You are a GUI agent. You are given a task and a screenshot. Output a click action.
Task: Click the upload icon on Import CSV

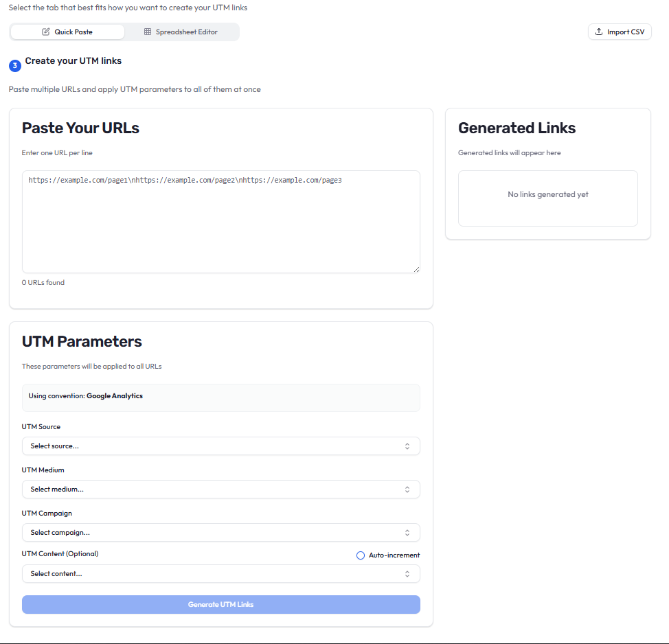point(599,32)
